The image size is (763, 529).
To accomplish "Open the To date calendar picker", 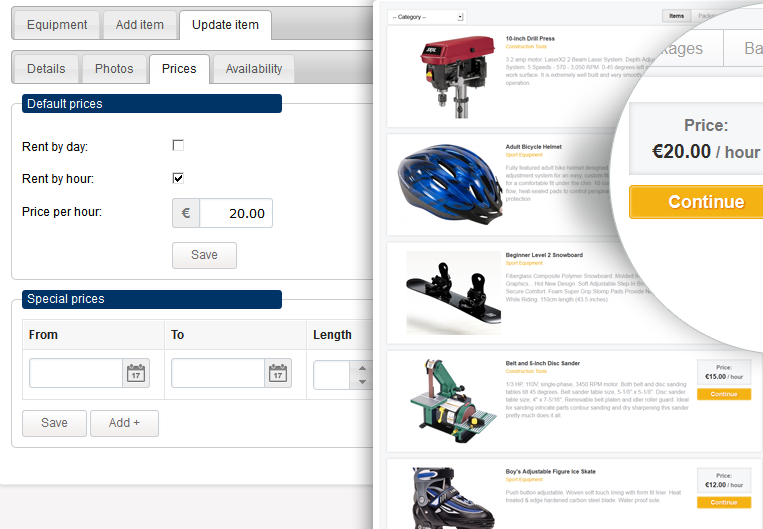I will coord(278,373).
